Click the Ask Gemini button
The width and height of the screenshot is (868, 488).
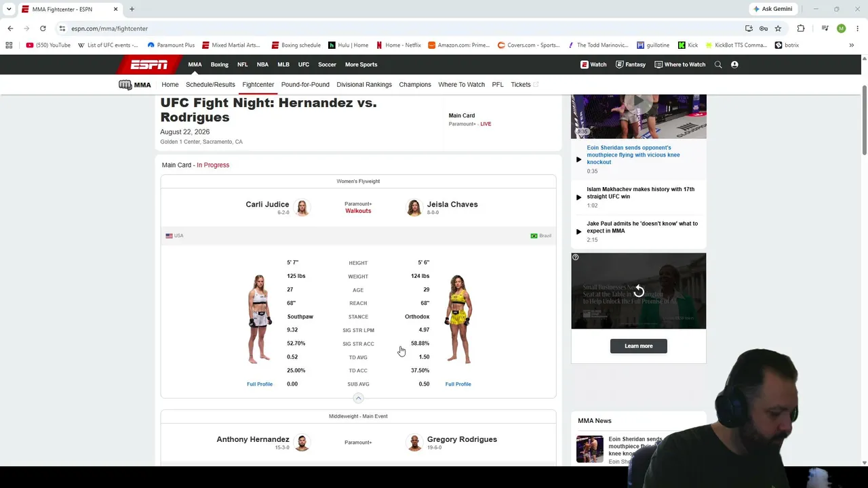point(772,9)
